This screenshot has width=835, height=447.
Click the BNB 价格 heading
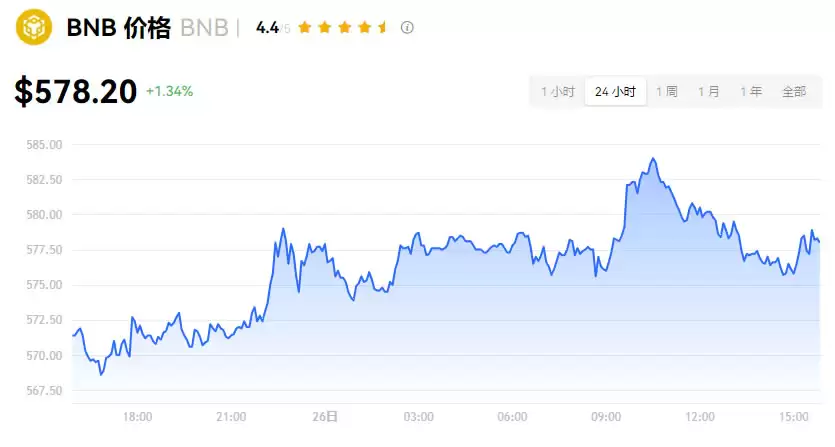click(119, 28)
